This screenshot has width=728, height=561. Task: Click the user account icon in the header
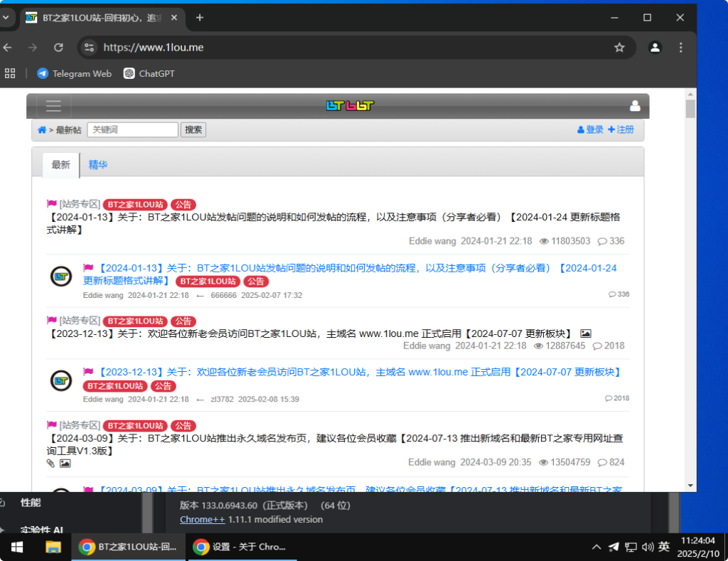coord(634,105)
